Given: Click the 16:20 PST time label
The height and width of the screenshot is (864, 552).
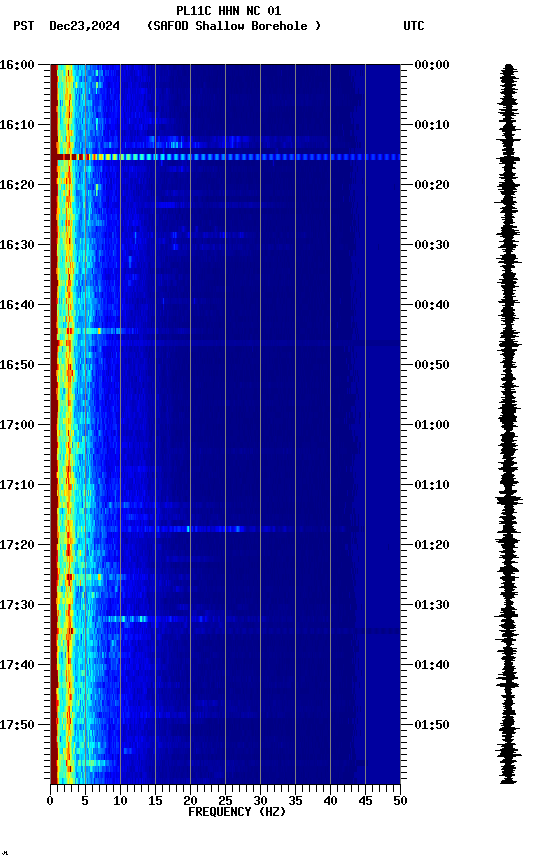Looking at the screenshot, I should pyautogui.click(x=17, y=185).
